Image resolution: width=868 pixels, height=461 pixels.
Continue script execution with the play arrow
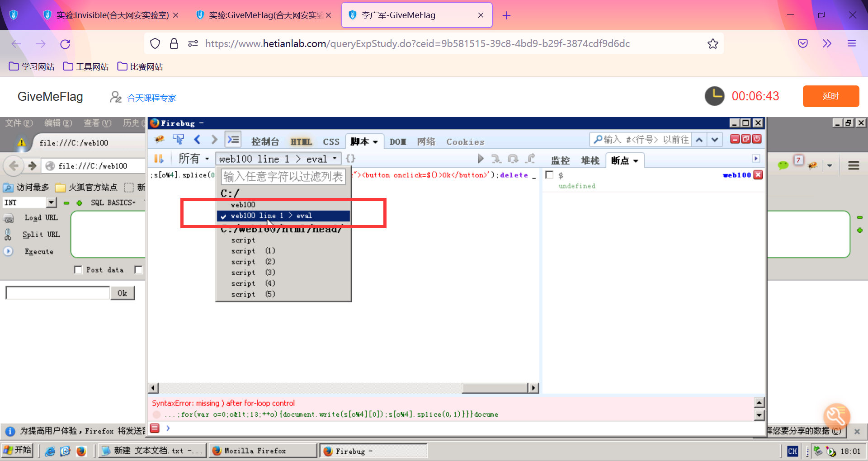point(481,159)
